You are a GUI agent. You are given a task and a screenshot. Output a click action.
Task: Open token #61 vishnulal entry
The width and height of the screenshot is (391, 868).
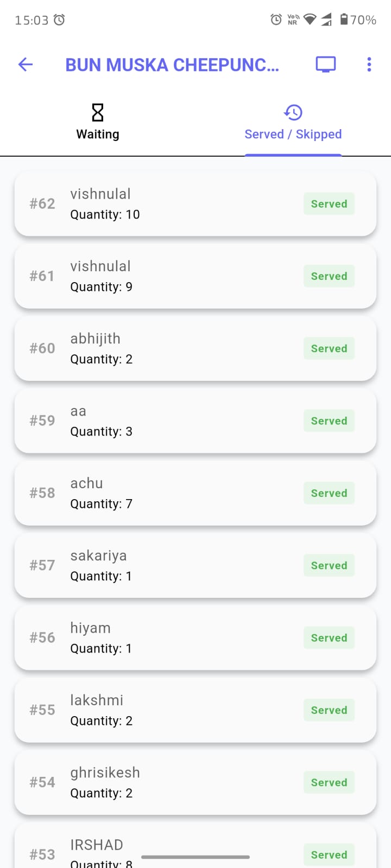(163, 276)
